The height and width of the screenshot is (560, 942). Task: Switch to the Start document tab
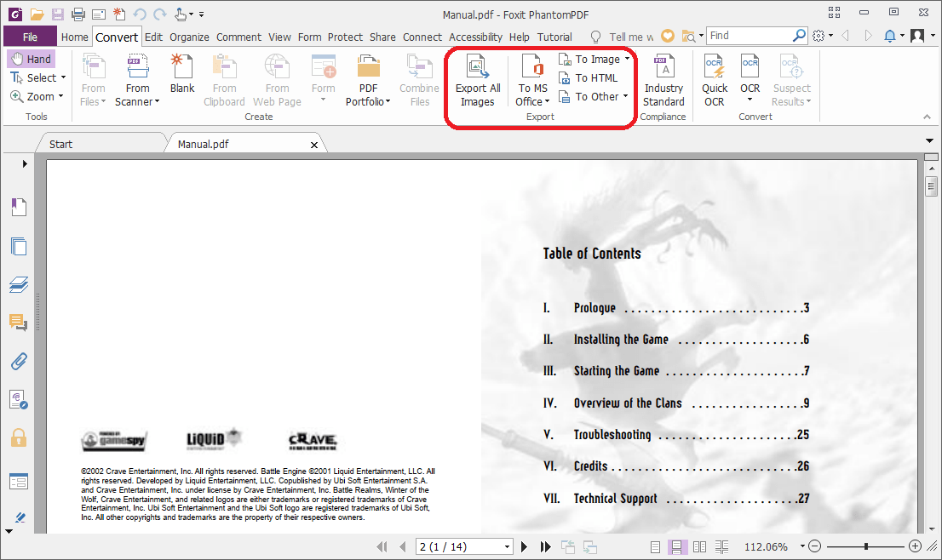(60, 144)
